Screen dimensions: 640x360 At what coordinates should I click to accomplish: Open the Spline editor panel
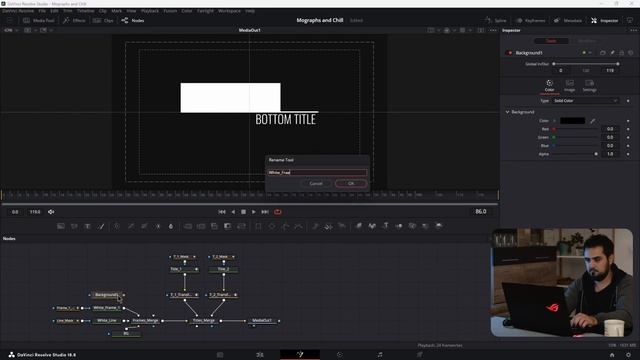tap(496, 20)
